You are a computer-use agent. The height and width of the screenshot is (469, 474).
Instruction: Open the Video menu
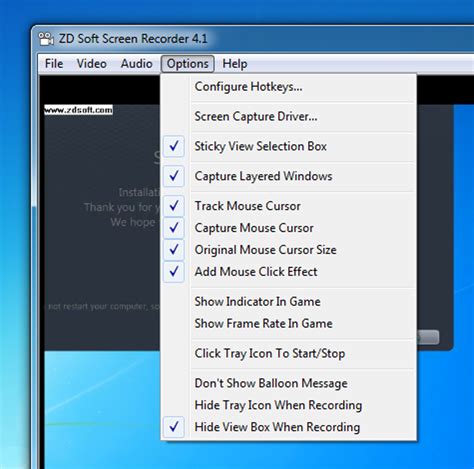92,64
